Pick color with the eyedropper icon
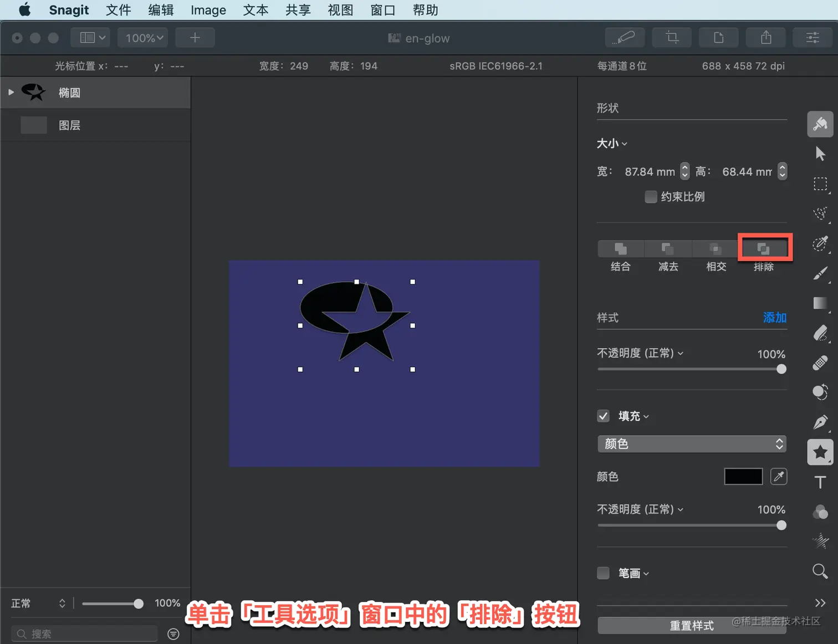 tap(779, 477)
